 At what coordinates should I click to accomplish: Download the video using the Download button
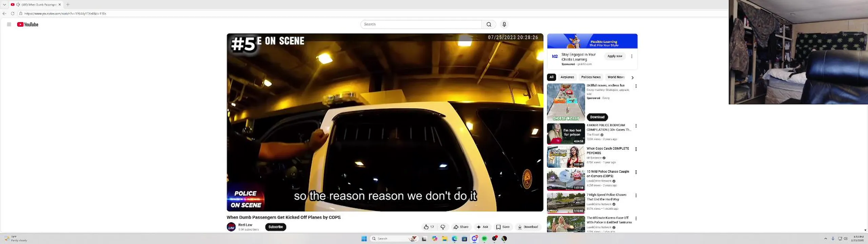[x=528, y=227]
